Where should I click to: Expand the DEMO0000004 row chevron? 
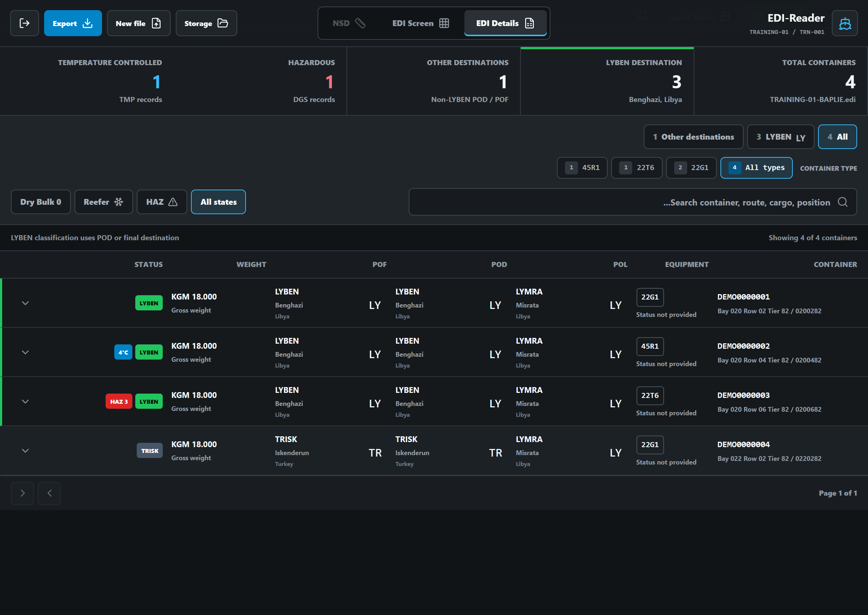pyautogui.click(x=25, y=451)
